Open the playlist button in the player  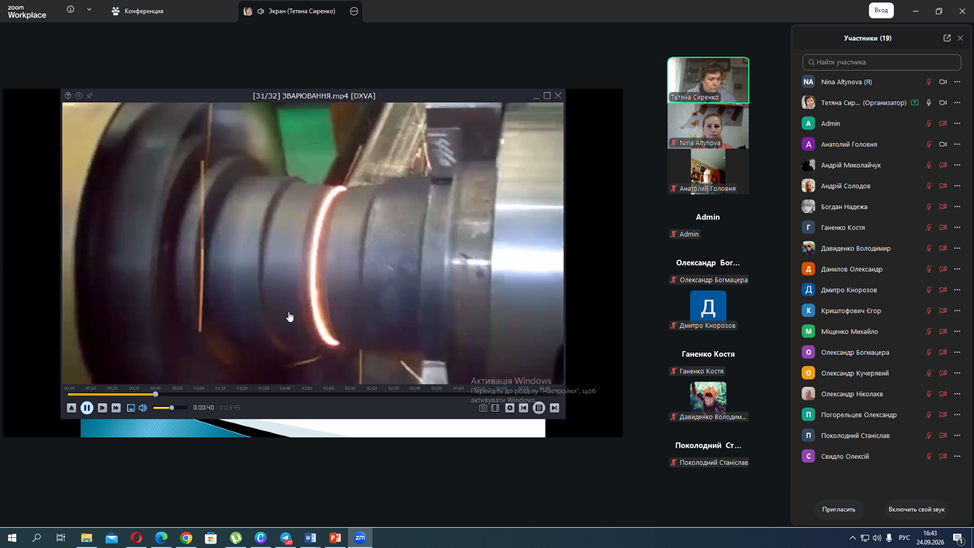[539, 408]
